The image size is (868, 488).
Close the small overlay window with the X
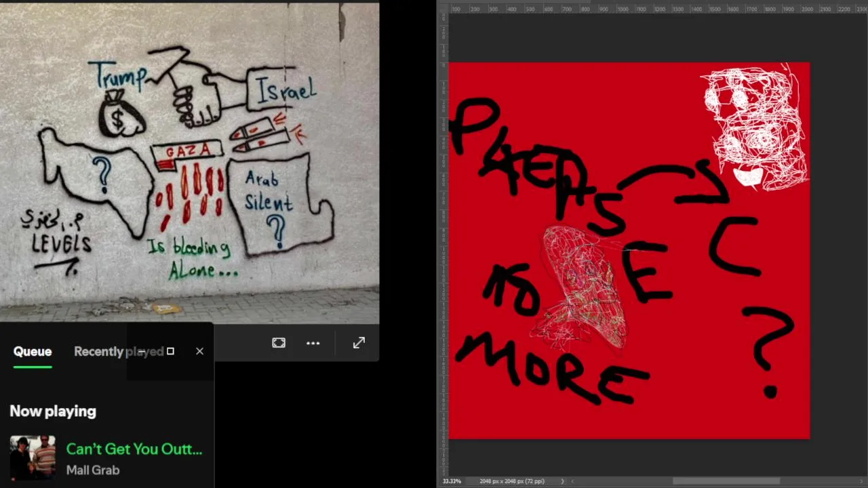pos(199,351)
